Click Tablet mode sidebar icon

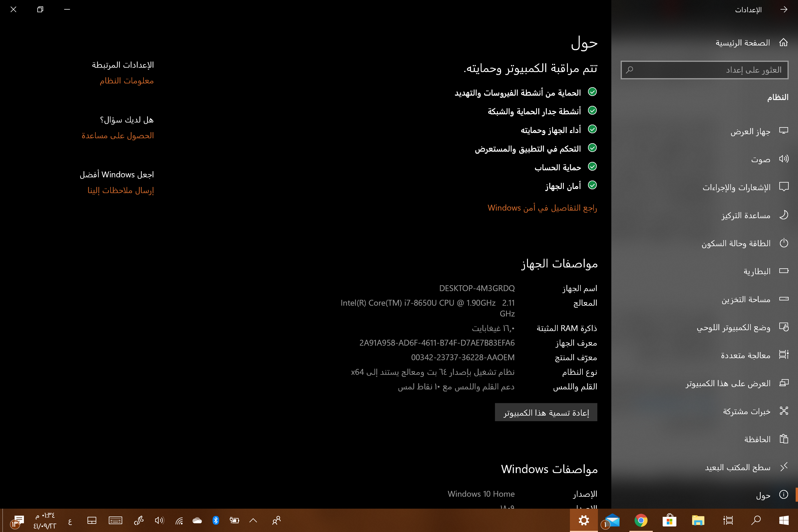(x=783, y=327)
